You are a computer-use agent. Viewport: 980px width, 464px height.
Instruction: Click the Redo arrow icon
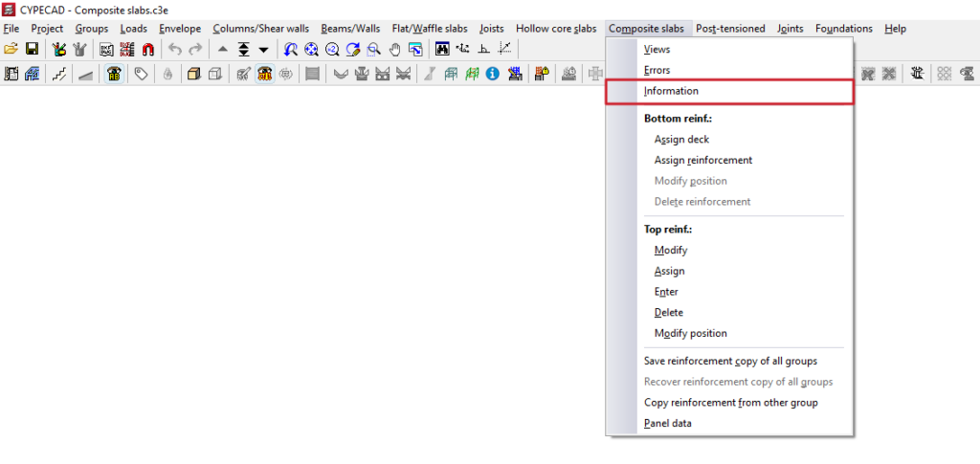click(x=195, y=50)
